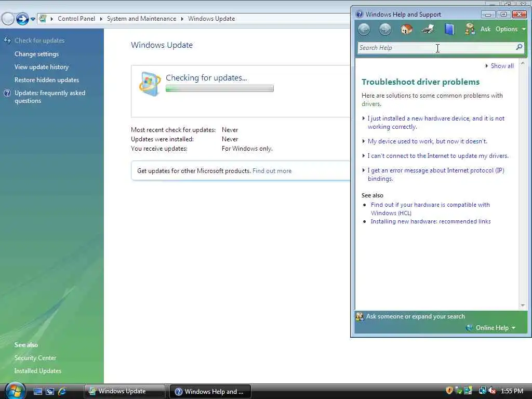This screenshot has width=532, height=399.
Task: Open Change settings in the sidebar
Action: coord(36,54)
